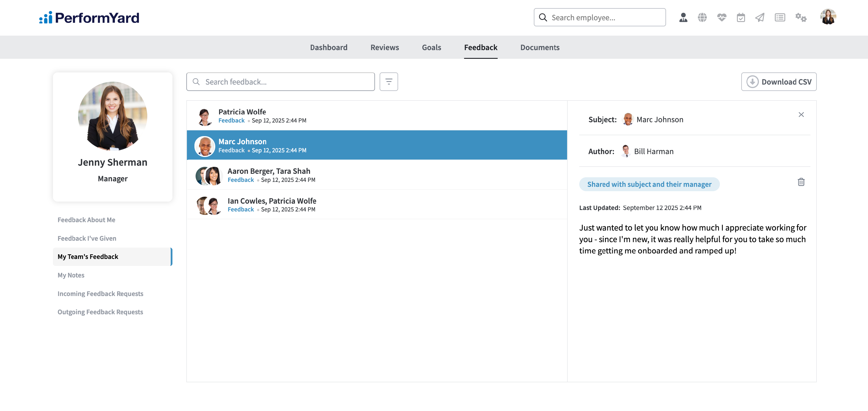Click the Download CSV button
Screen dimensions: 868x411
click(x=779, y=82)
